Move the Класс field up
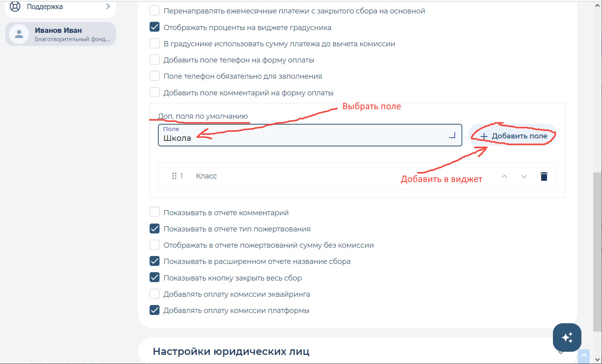 [504, 176]
